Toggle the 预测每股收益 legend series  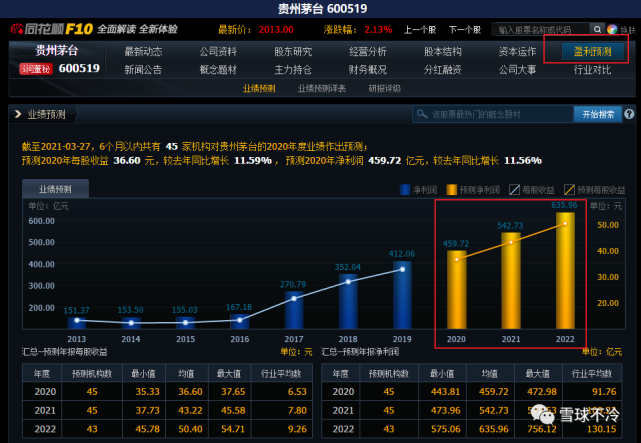pos(595,190)
